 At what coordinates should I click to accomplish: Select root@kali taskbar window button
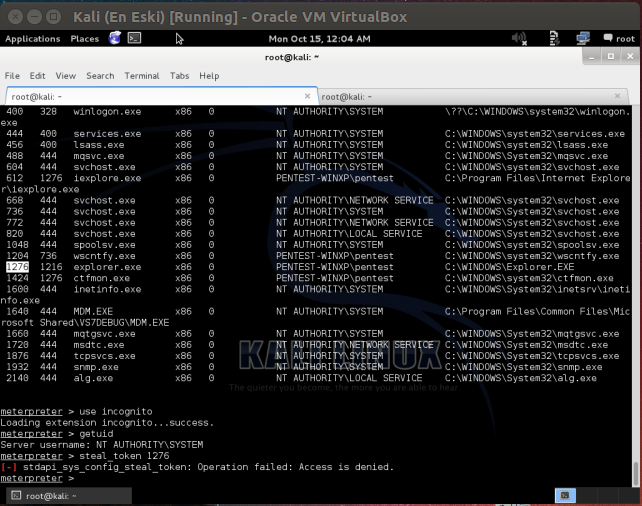[69, 496]
